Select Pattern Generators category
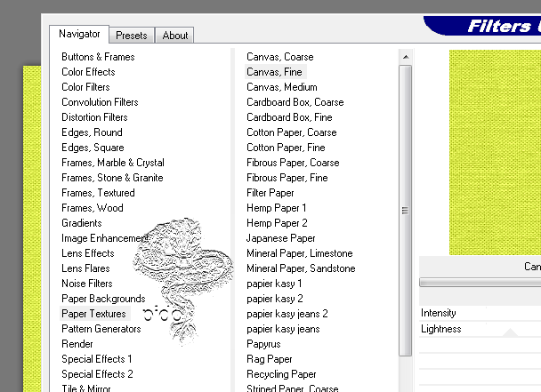The height and width of the screenshot is (392, 541). (101, 329)
